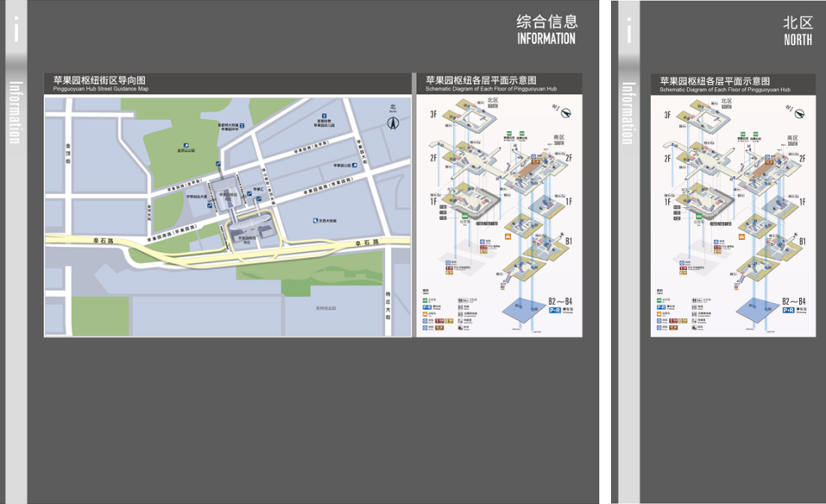Click the 'i' icon on the North panel

click(629, 32)
